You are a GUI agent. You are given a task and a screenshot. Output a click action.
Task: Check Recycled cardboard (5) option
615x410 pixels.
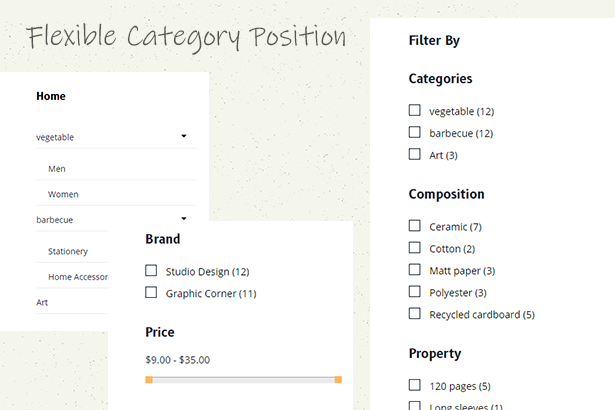click(x=415, y=313)
